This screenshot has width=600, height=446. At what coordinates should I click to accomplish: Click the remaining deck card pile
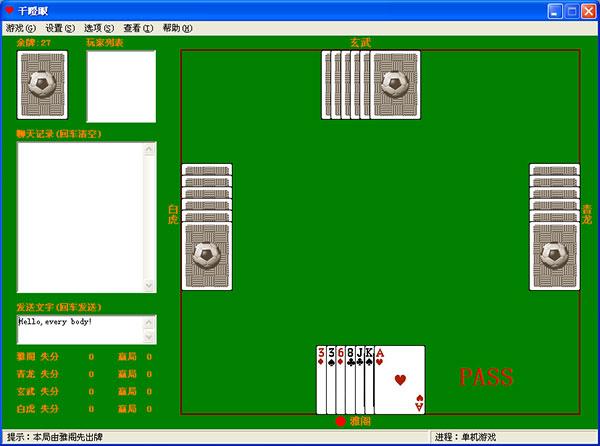coord(42,85)
